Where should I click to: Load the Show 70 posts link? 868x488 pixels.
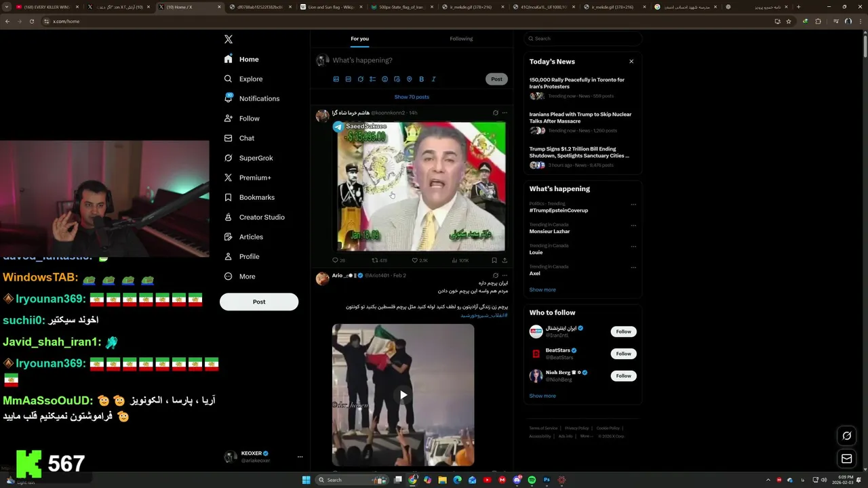click(x=412, y=97)
